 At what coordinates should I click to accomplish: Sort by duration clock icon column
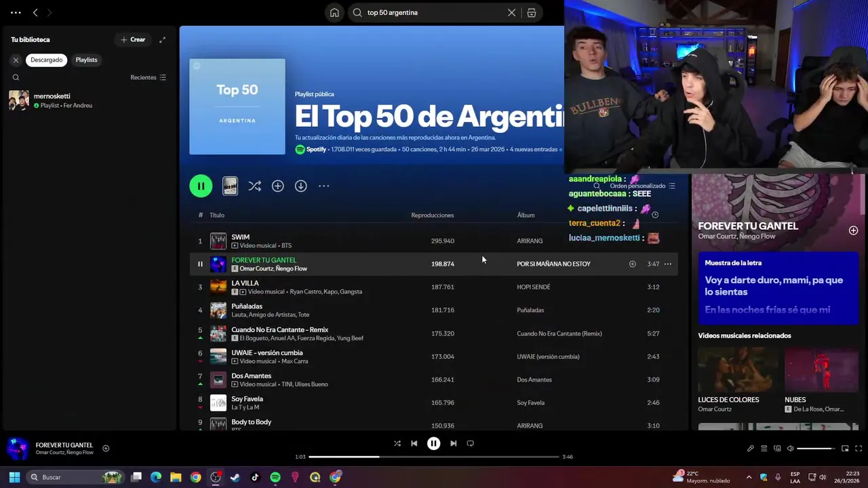click(x=654, y=215)
